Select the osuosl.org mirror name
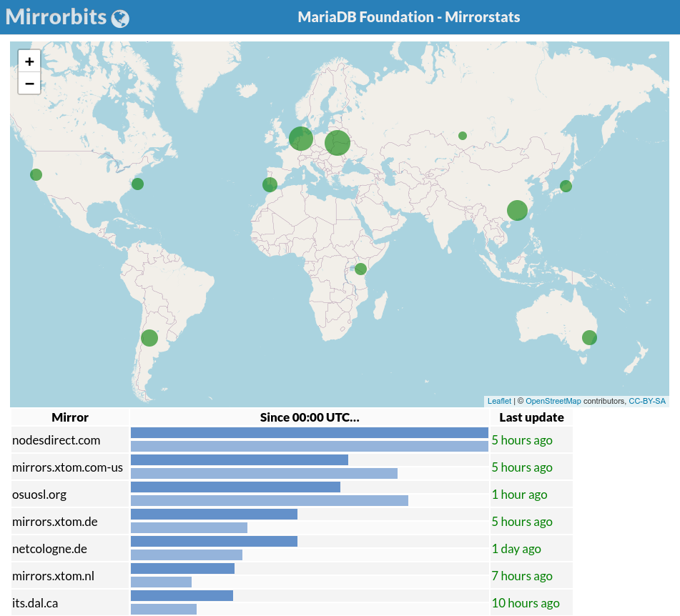680x616 pixels. tap(39, 495)
